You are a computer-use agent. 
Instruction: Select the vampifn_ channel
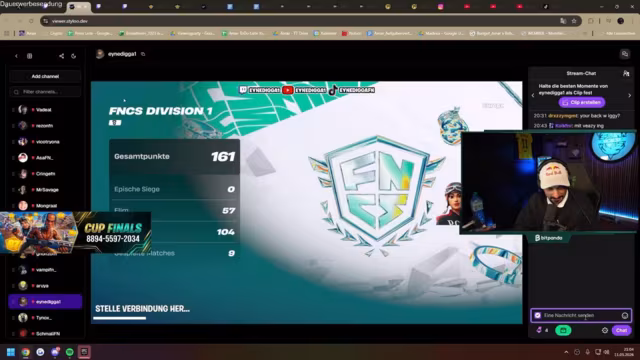[x=45, y=270]
